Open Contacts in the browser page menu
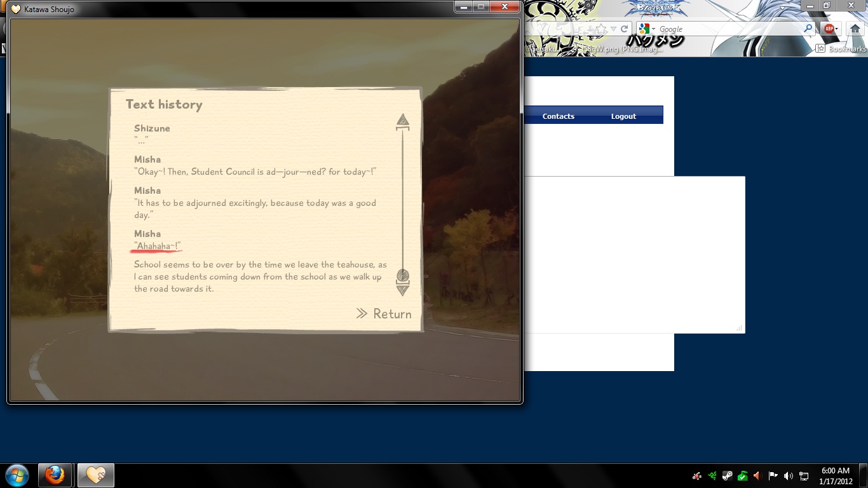Viewport: 868px width, 488px height. (559, 116)
